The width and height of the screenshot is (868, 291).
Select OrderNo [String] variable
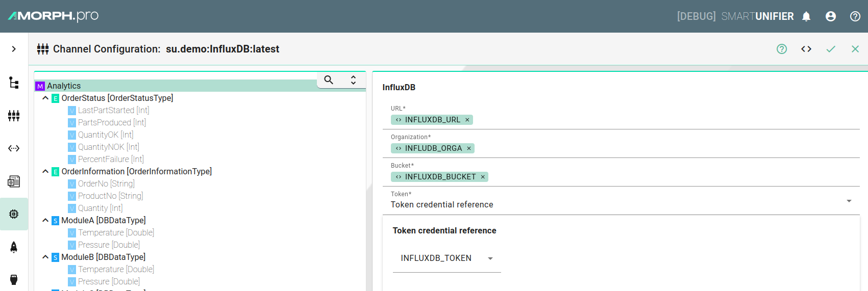[x=106, y=183]
